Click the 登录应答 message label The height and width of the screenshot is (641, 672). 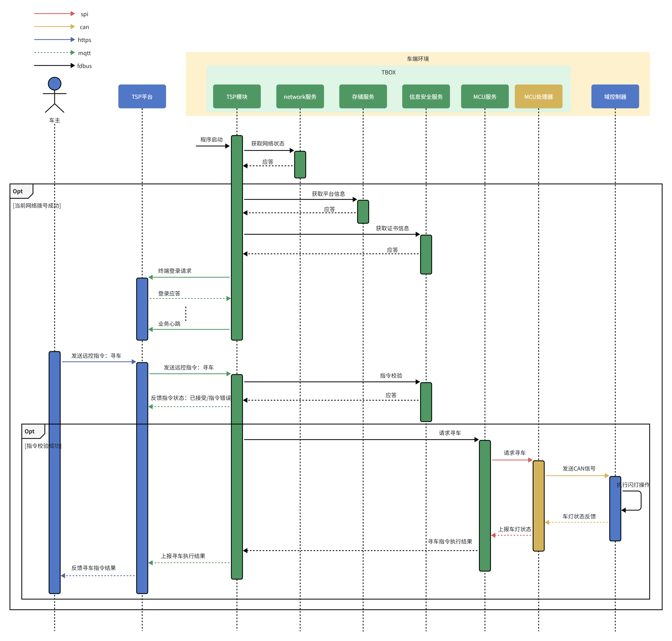click(x=169, y=293)
